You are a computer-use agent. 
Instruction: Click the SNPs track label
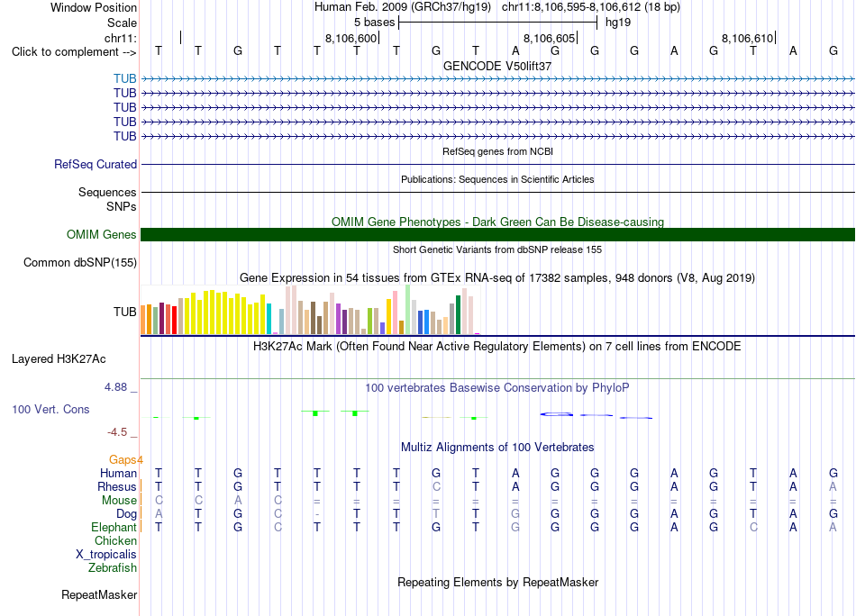(x=122, y=207)
